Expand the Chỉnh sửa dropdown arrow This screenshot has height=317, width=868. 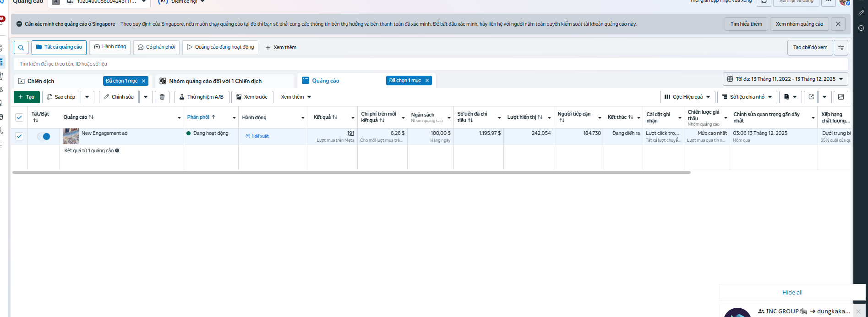146,97
